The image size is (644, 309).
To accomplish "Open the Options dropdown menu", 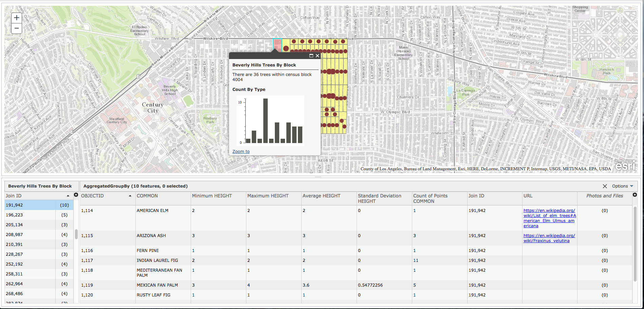I will [622, 186].
